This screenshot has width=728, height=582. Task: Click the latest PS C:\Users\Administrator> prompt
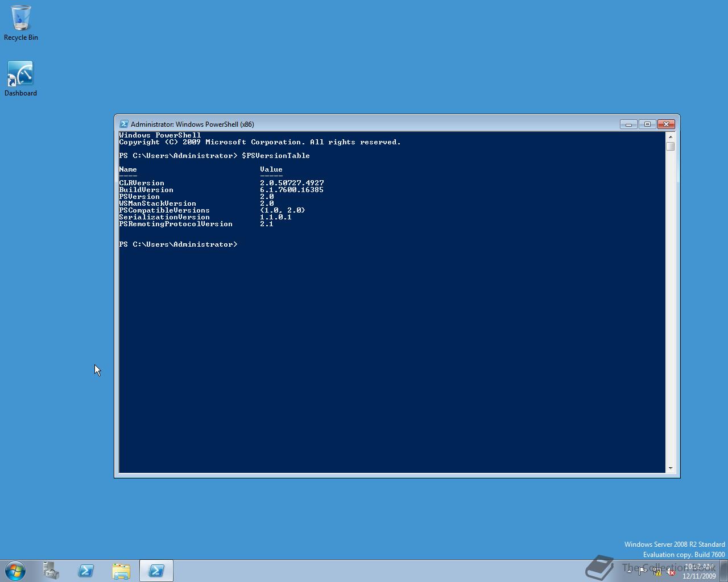(178, 244)
